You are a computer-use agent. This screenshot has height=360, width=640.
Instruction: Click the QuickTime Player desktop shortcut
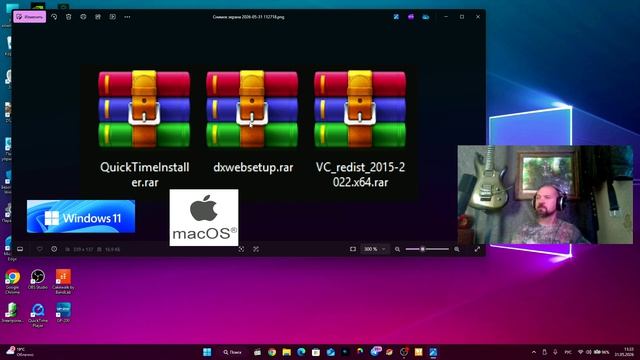(38, 315)
